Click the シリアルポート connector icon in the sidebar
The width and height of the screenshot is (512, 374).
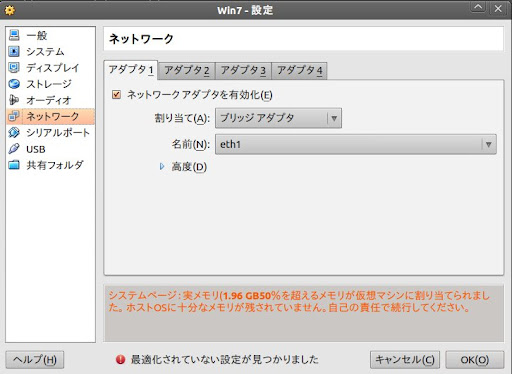click(x=14, y=132)
